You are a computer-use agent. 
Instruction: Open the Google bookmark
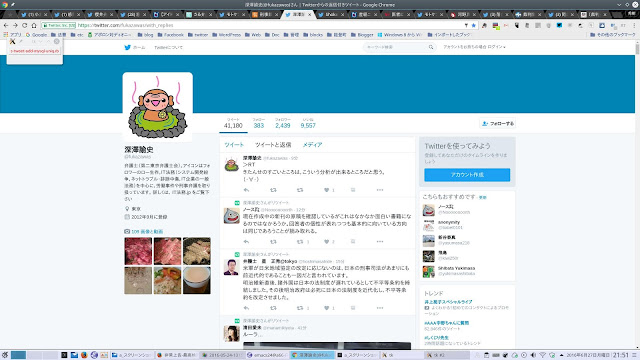point(36,35)
